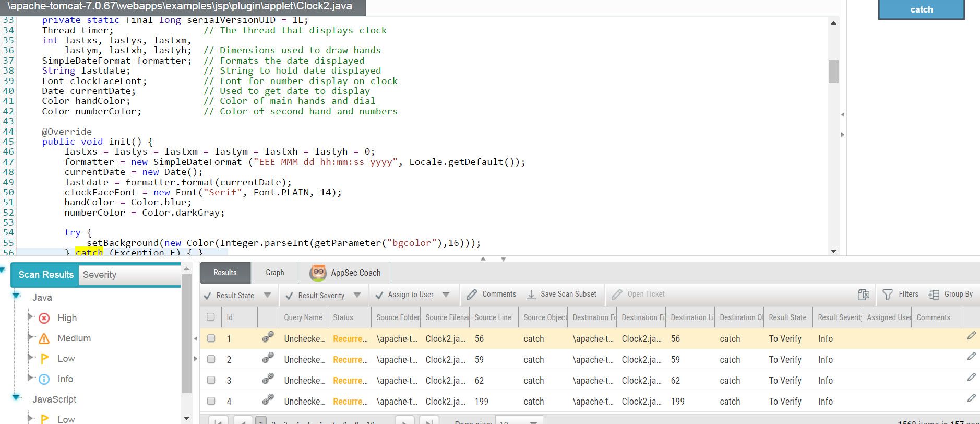Click the edit pencil icon on row 2
The image size is (980, 424).
(971, 357)
